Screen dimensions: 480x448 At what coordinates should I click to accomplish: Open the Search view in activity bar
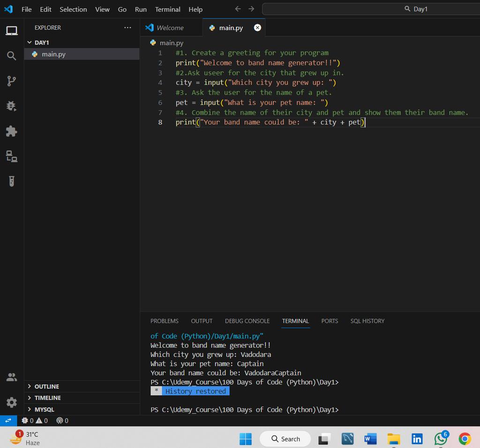click(x=12, y=56)
